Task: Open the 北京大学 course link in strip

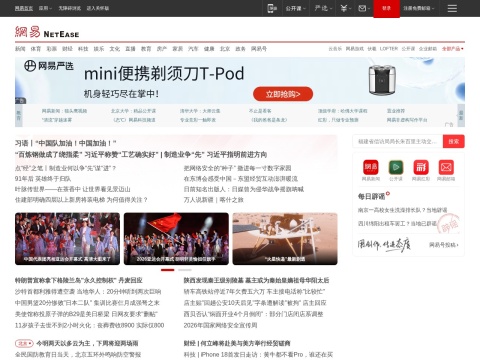Action: [133, 111]
